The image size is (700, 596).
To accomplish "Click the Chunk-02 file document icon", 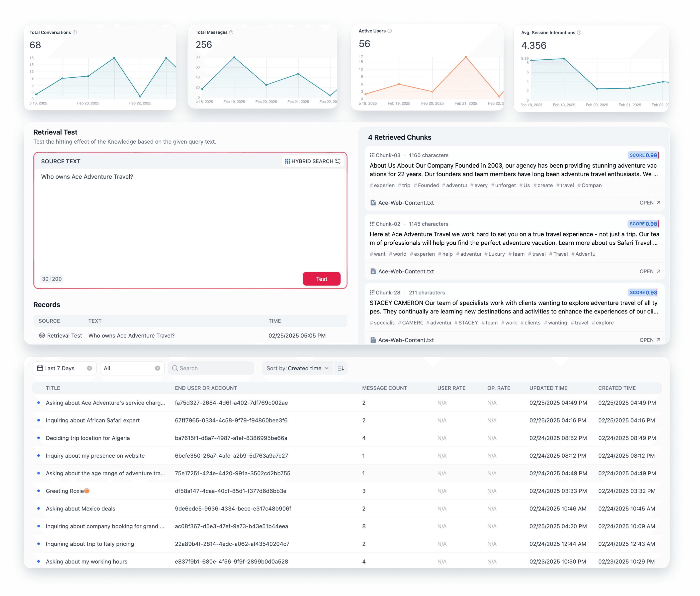I will 373,271.
